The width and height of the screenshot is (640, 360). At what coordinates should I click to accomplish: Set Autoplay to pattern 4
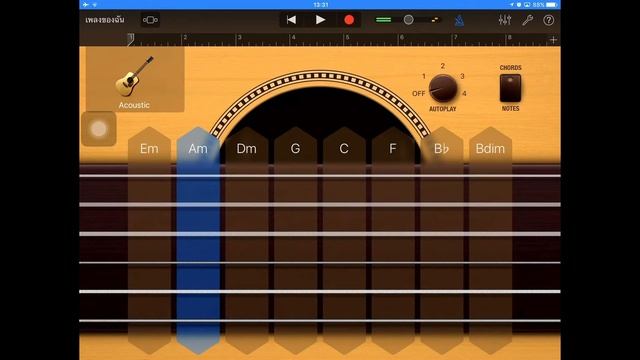pyautogui.click(x=464, y=93)
